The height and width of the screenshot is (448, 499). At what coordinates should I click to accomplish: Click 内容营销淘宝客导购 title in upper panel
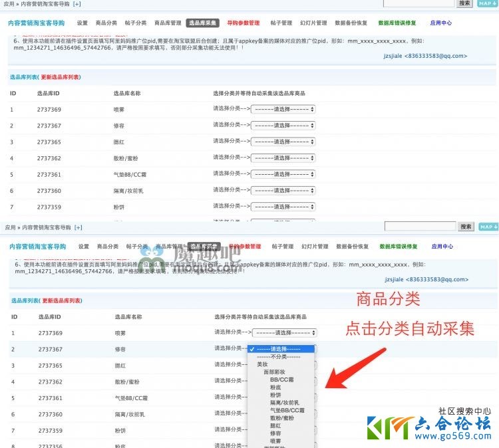click(37, 23)
